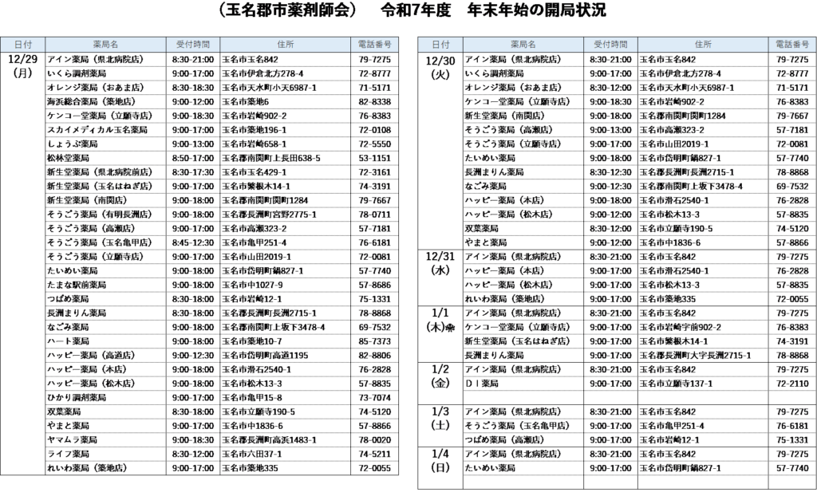Click the 1/4 (日) date cell

coord(441,459)
